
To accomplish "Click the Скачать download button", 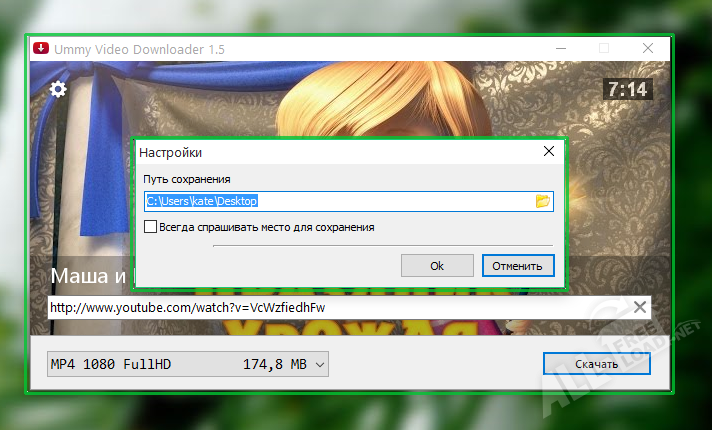I will tap(596, 365).
